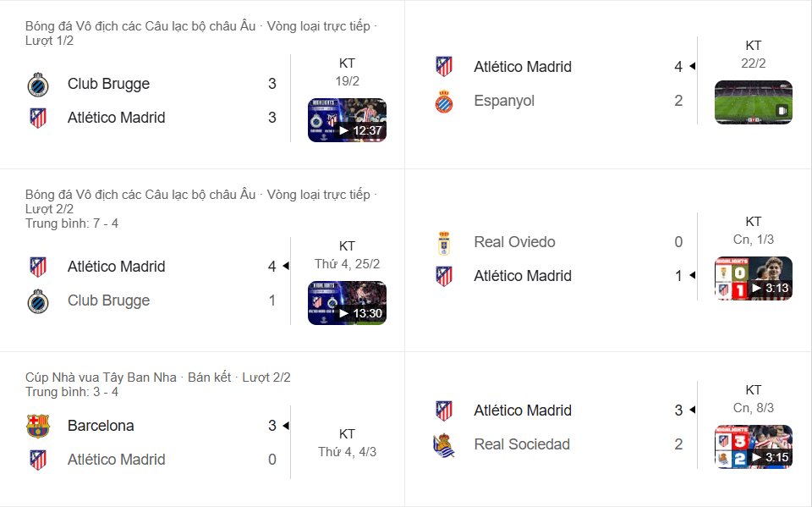
Task: Click the Atlético Madrid crest beside Espanyol
Action: click(443, 66)
